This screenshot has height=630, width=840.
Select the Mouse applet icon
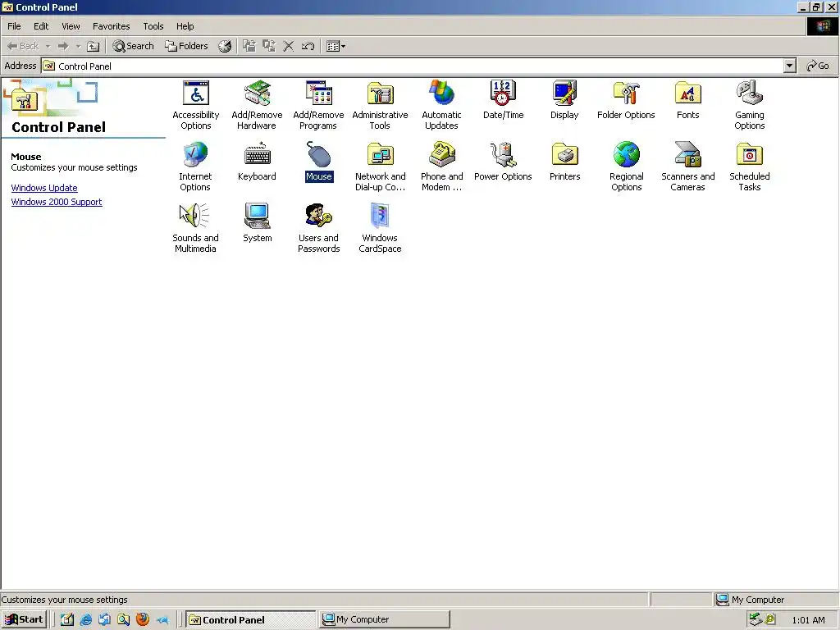[319, 162]
